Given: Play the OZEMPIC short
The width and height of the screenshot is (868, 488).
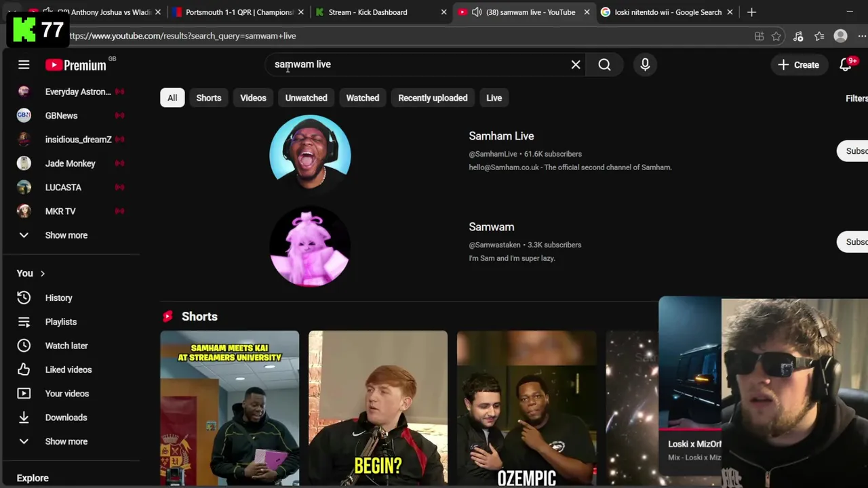Looking at the screenshot, I should (x=526, y=408).
